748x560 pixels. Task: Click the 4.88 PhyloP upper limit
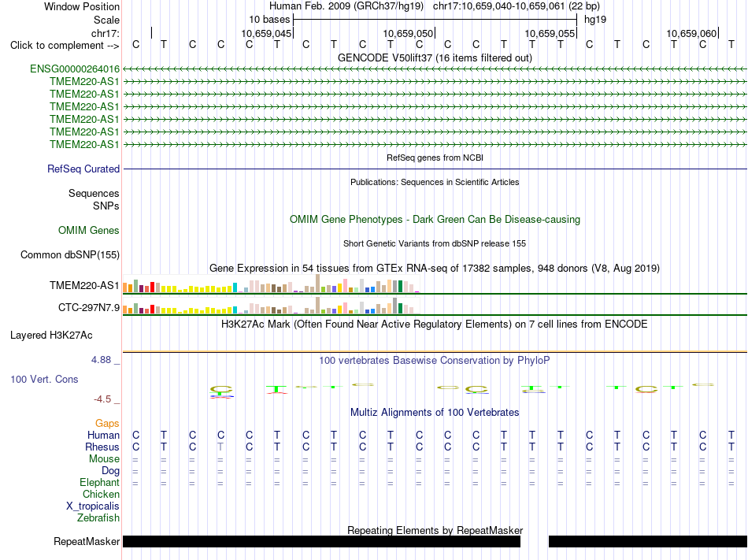tap(102, 360)
